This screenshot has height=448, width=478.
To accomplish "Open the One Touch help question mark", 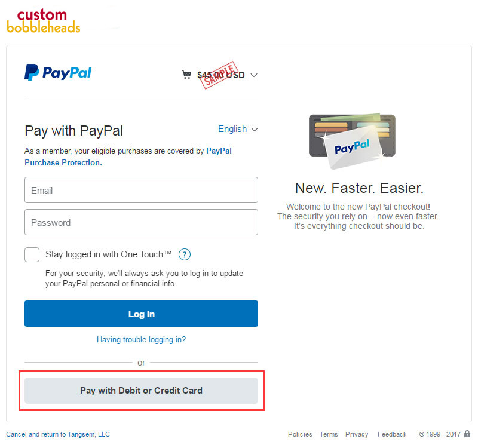I will click(x=185, y=254).
